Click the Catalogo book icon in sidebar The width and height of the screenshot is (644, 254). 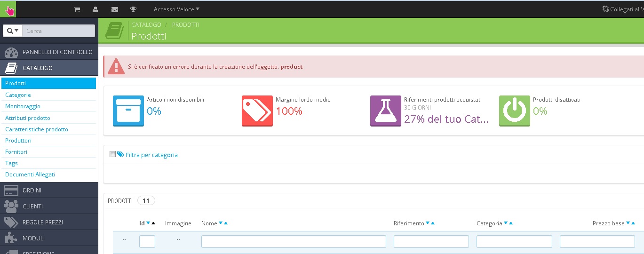(x=11, y=68)
